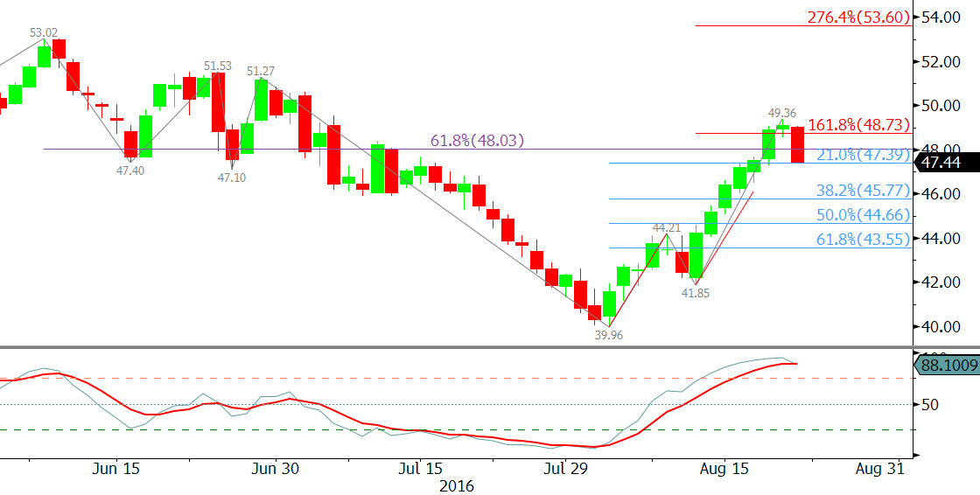The width and height of the screenshot is (980, 495).
Task: Click the Jul 15 date label
Action: click(419, 469)
